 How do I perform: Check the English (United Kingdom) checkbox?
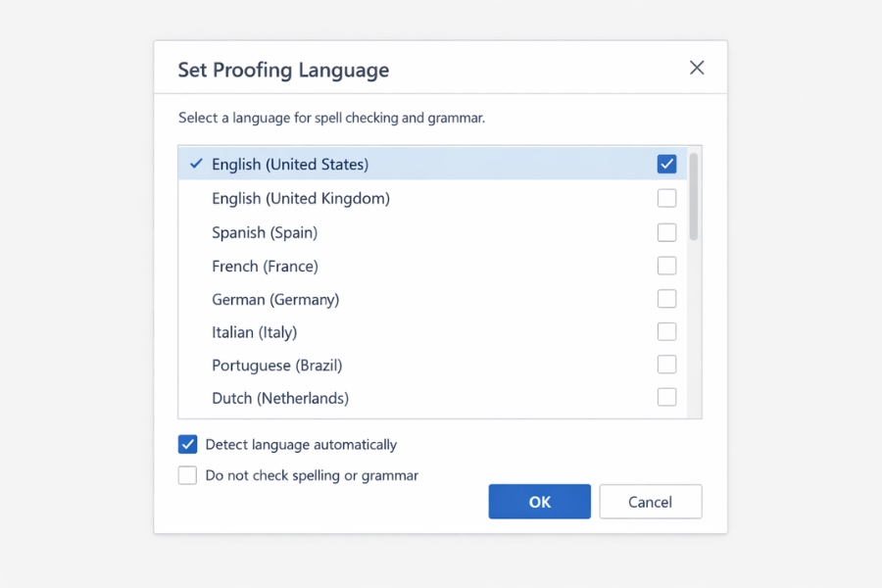pos(666,198)
